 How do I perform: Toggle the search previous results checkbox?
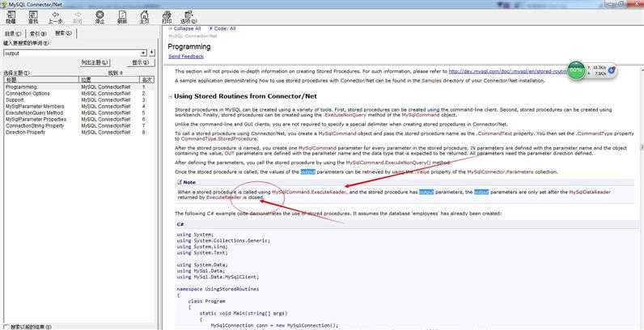pos(6,327)
